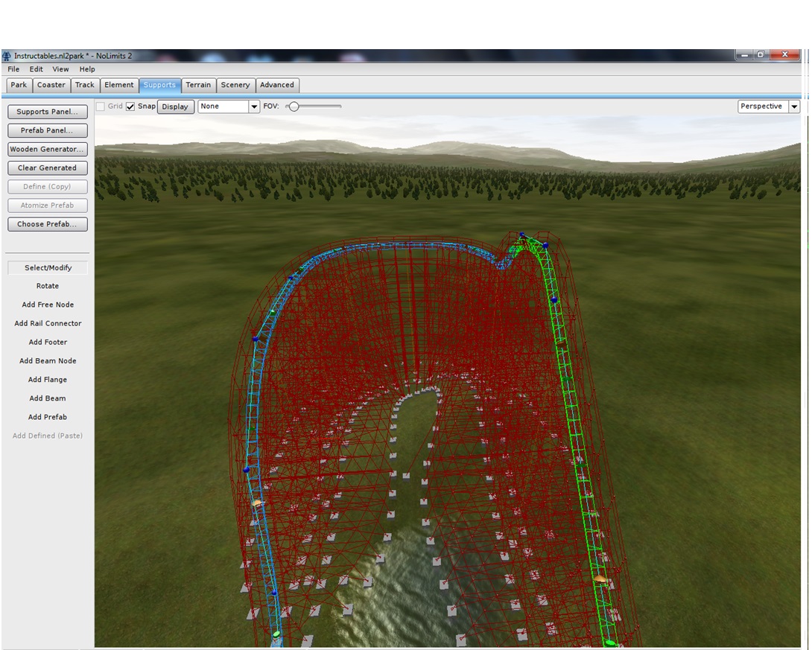This screenshot has height=650, width=812.
Task: Open the Display options
Action: (175, 106)
